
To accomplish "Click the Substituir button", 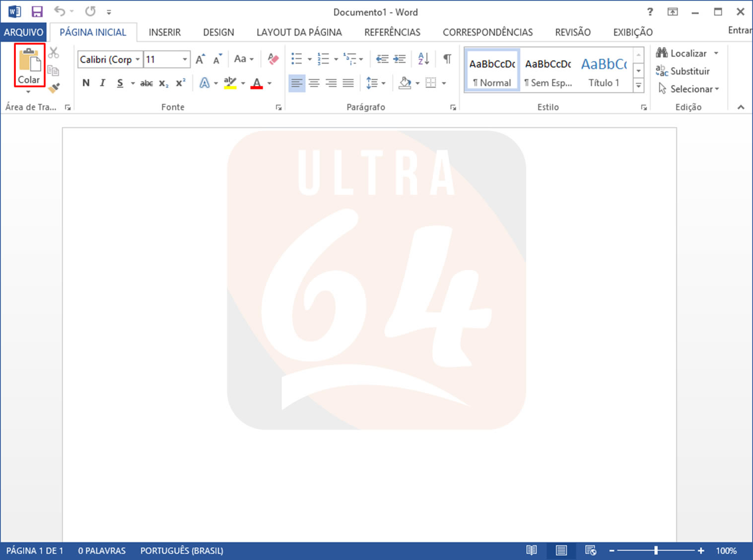I will coord(683,71).
